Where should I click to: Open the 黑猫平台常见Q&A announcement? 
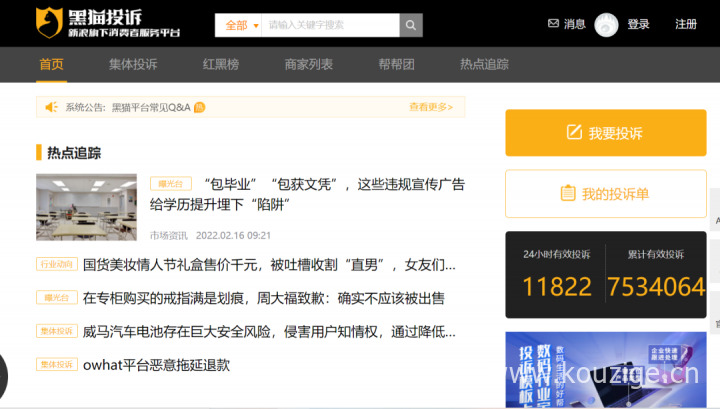click(151, 107)
